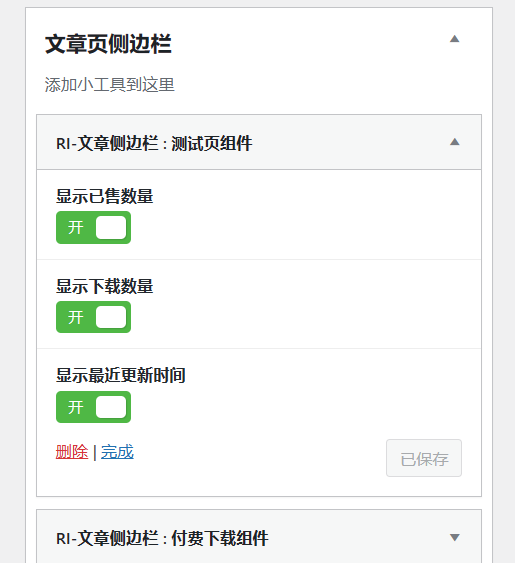This screenshot has width=515, height=563.
Task: Expand the 付费下载组件 widget using its arrow
Action: coord(455,538)
